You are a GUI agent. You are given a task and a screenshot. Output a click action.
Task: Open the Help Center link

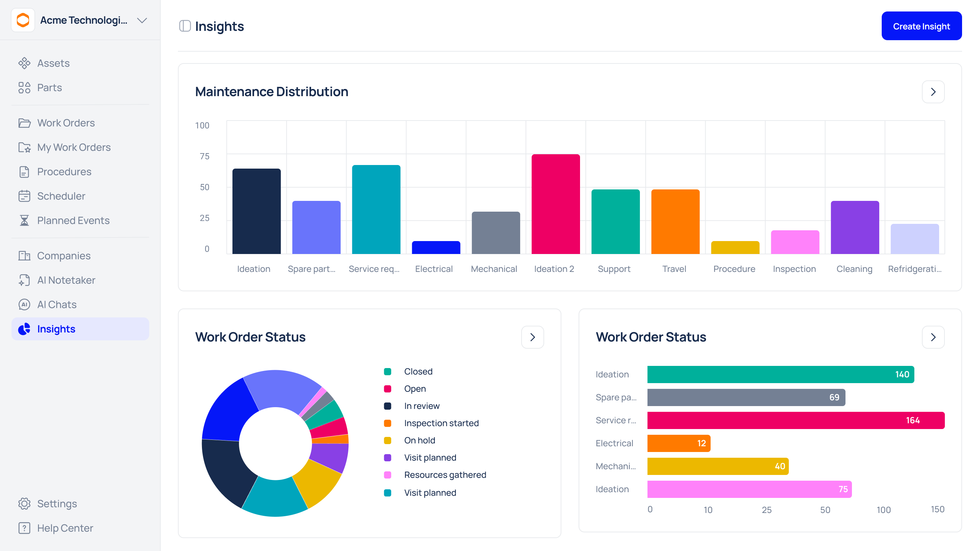pos(65,528)
